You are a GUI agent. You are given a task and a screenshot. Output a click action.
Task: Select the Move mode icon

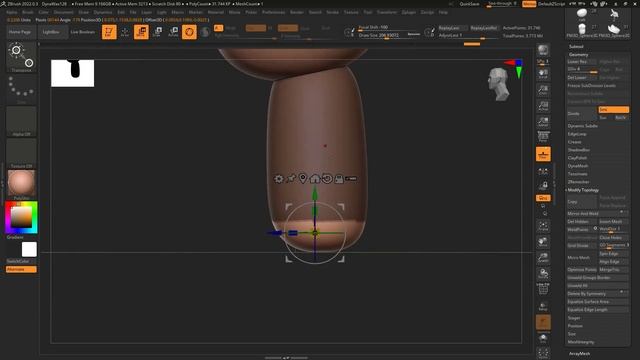tap(141, 32)
